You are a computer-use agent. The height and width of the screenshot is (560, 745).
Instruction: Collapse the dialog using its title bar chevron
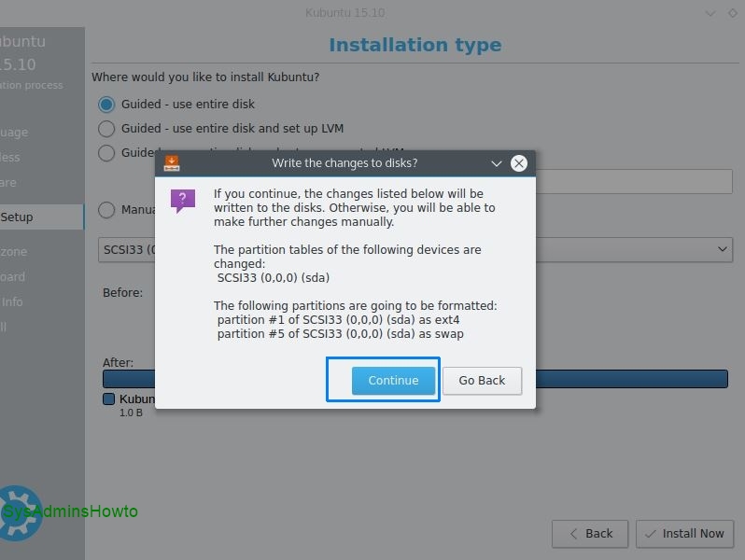pyautogui.click(x=497, y=163)
